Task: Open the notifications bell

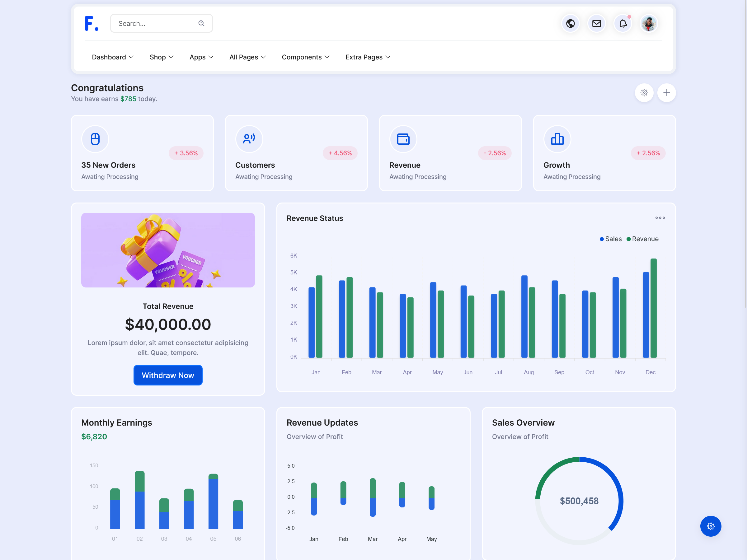Action: [623, 23]
